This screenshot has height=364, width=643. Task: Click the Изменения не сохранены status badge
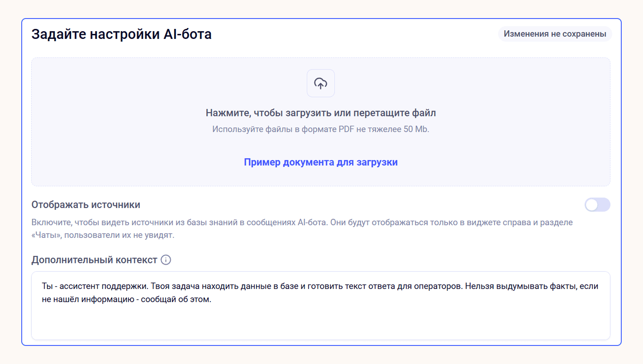[x=555, y=34]
